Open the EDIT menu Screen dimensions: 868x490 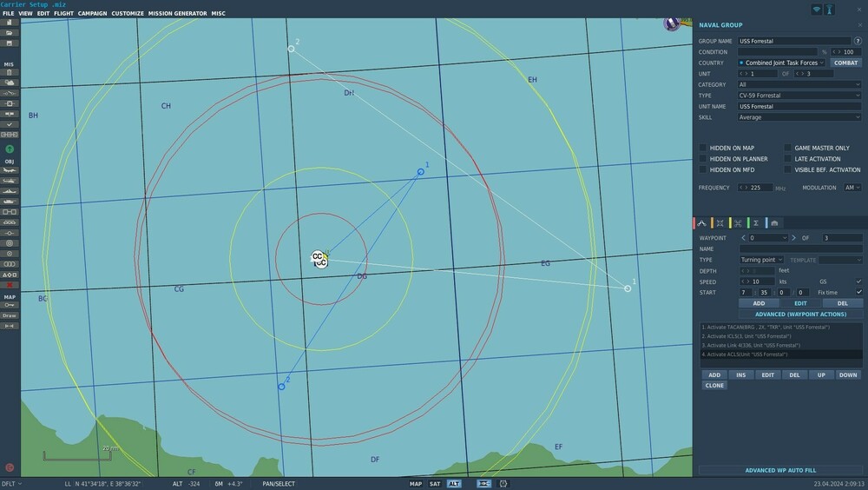coord(43,13)
